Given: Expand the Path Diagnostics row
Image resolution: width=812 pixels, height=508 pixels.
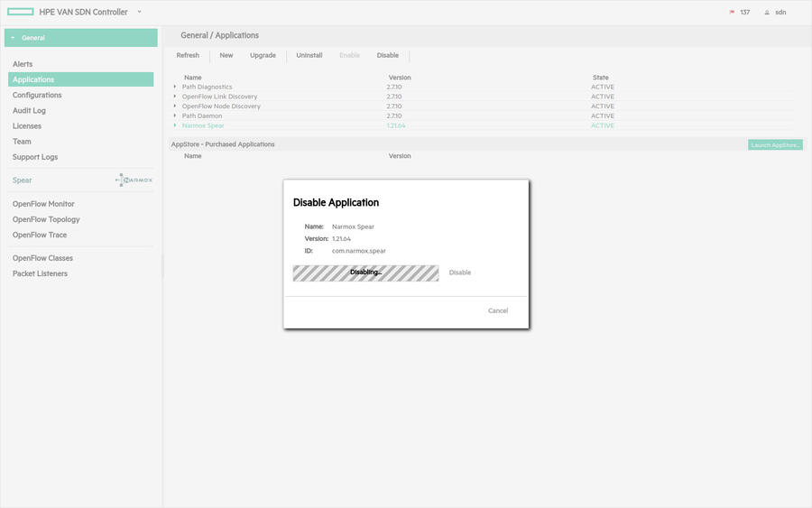Looking at the screenshot, I should [x=175, y=87].
